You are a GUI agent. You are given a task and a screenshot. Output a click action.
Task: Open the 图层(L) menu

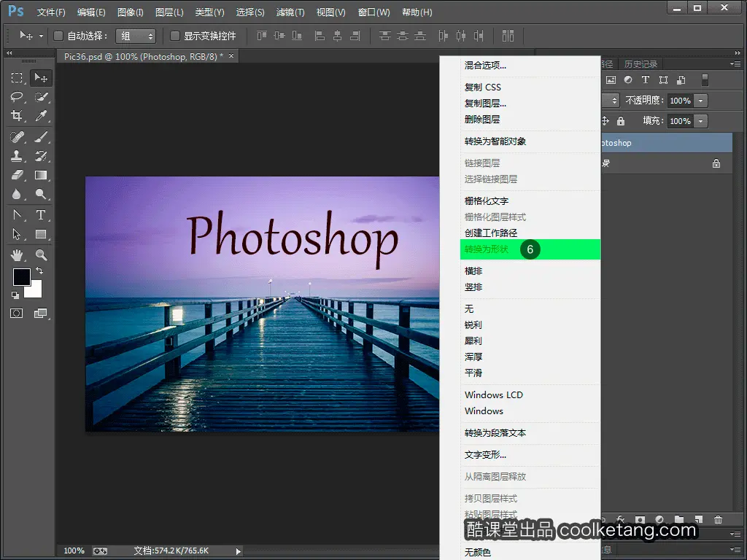tap(169, 12)
